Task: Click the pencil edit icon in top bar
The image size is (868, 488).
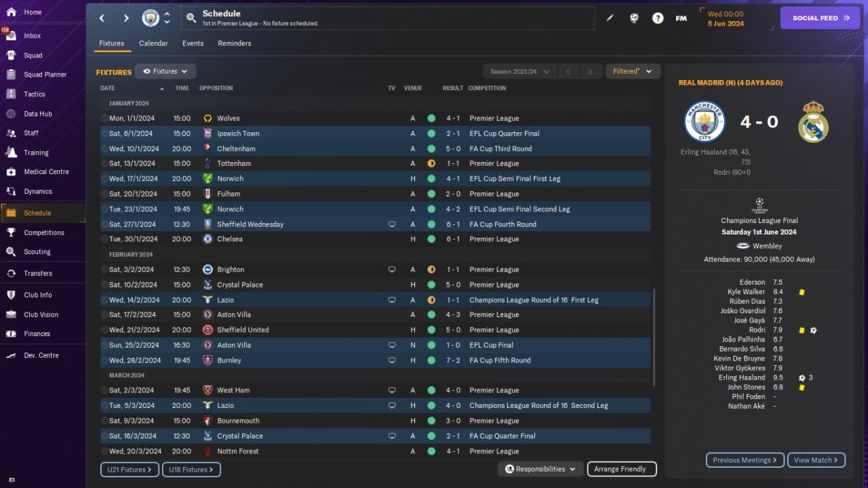Action: pyautogui.click(x=610, y=18)
